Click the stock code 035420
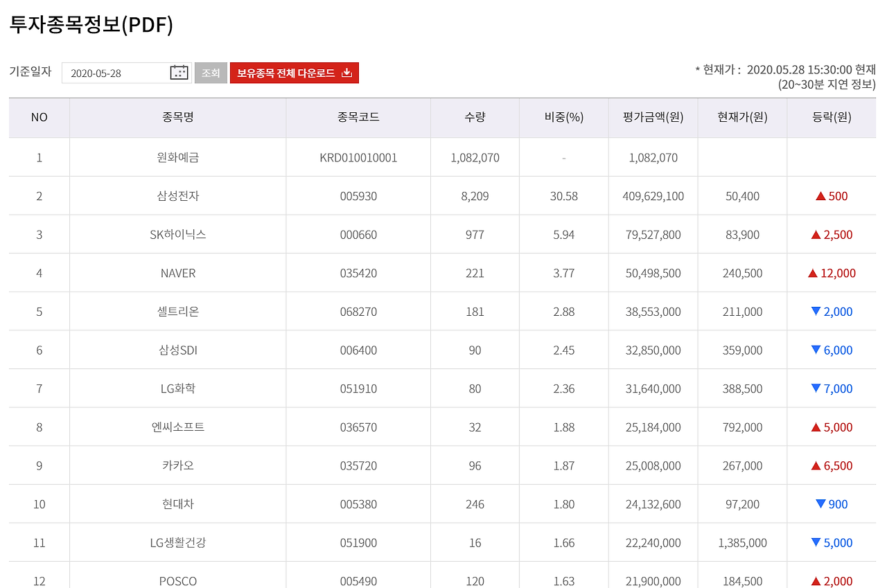This screenshot has width=887, height=588. point(358,274)
